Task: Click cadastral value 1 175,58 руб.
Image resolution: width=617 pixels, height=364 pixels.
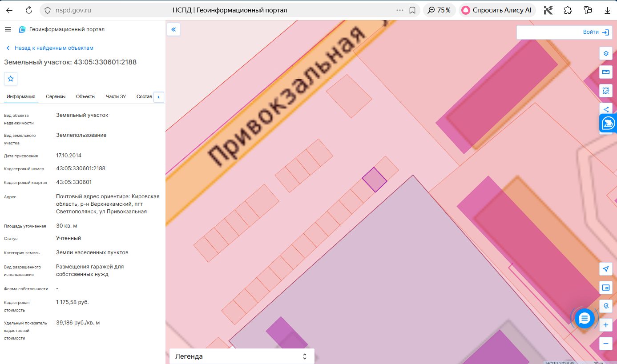Action: click(x=73, y=302)
